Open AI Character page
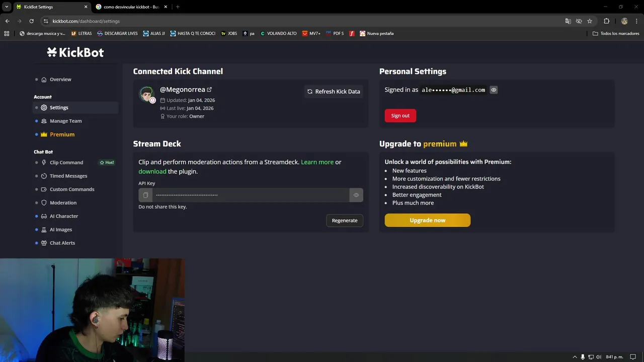This screenshot has width=644, height=362. point(64,216)
